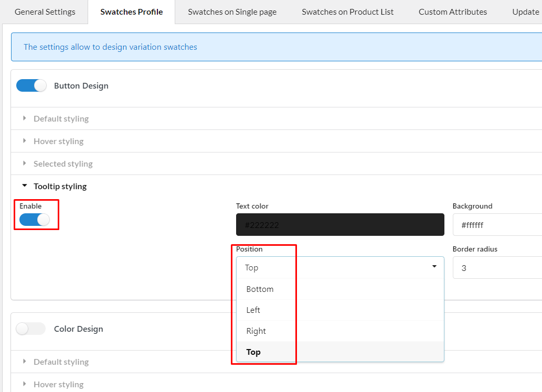Open the Update tab
The image size is (542, 392).
[x=525, y=12]
